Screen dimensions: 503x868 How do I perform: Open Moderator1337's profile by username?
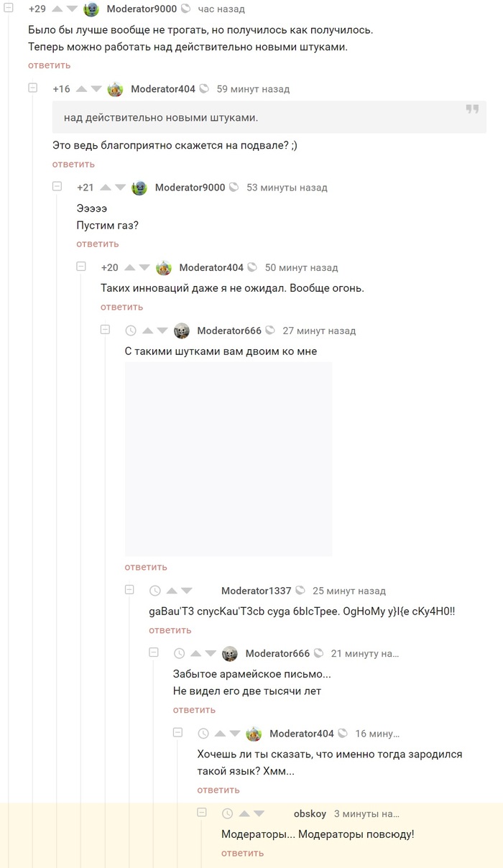click(x=256, y=591)
